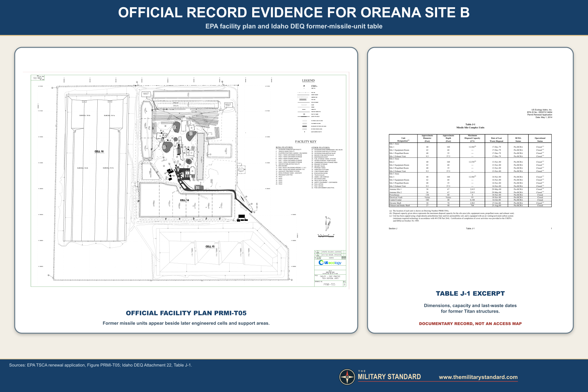The height and width of the screenshot is (392, 588).
Task: Click the "Antenna Silo 1" row in the table
Action: [x=470, y=189]
